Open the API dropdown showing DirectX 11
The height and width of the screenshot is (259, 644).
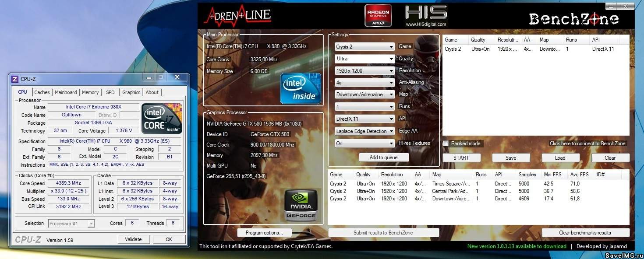(365, 119)
